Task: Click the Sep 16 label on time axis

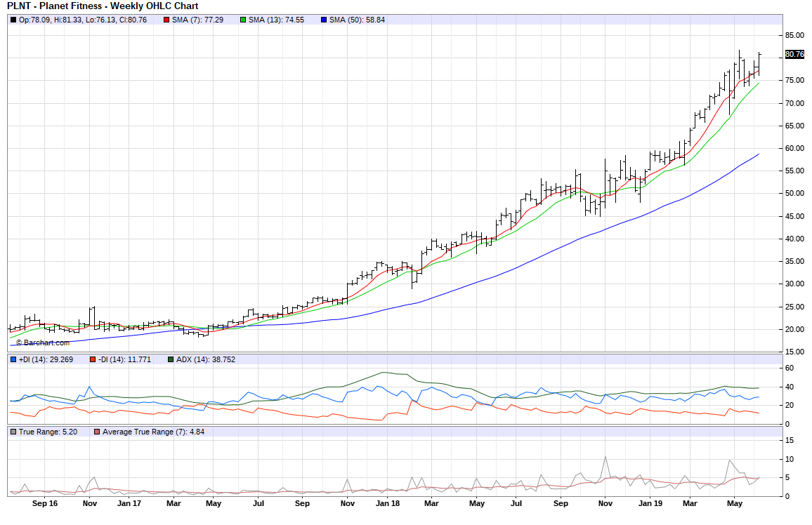Action: [x=44, y=503]
